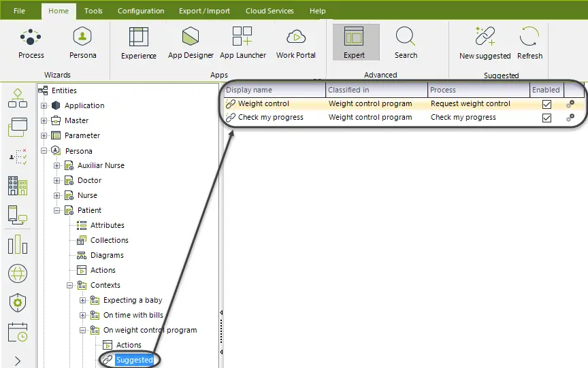Image resolution: width=588 pixels, height=368 pixels.
Task: Sort by the Enabled column header
Action: [x=546, y=90]
